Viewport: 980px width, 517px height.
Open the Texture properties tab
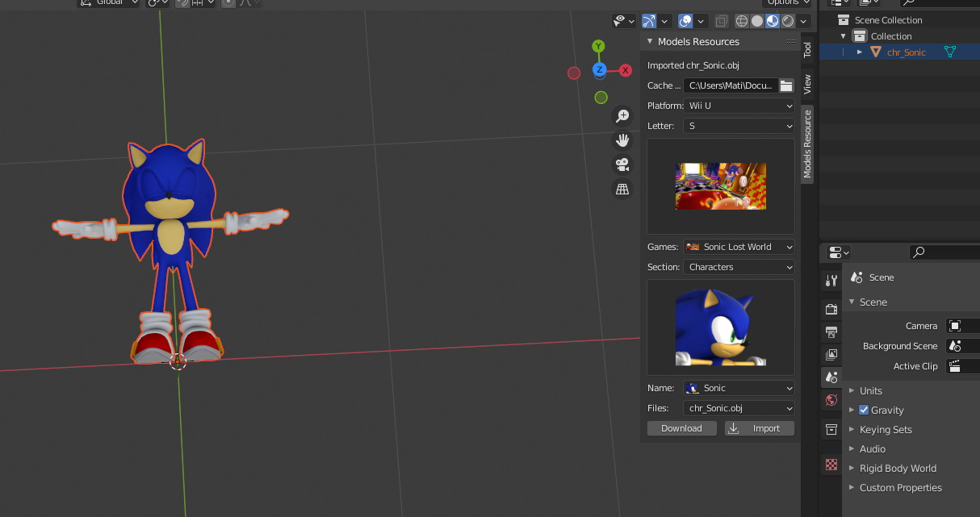pyautogui.click(x=831, y=465)
